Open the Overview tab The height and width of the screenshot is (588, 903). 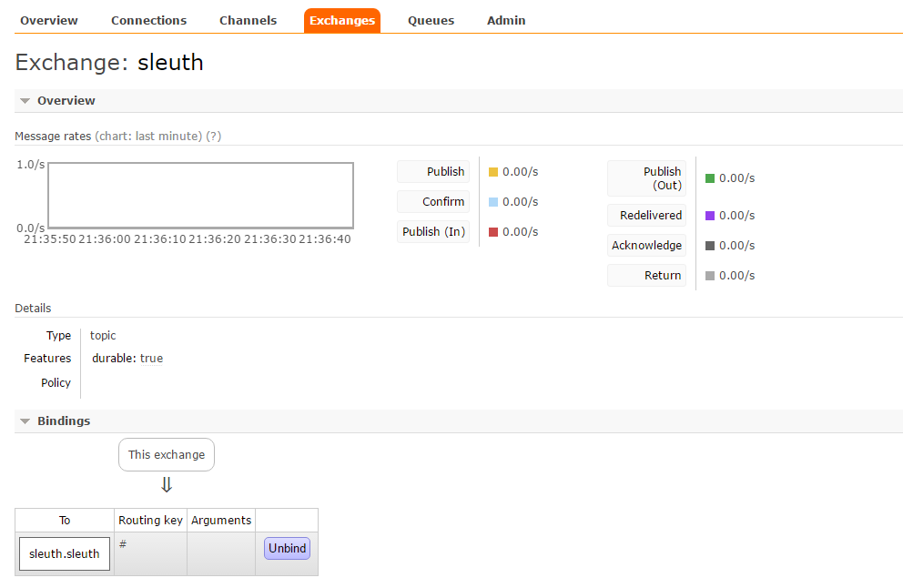[48, 21]
